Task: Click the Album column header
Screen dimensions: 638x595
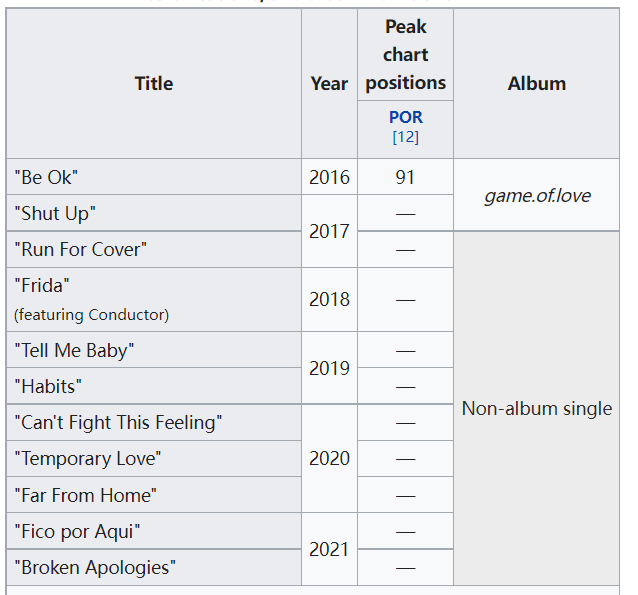Action: (537, 84)
